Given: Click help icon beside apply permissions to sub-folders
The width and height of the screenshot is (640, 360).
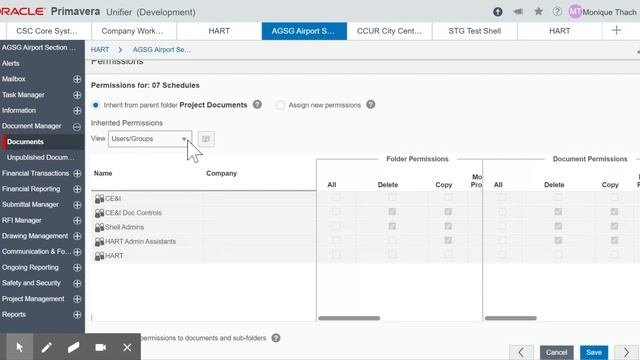Looking at the screenshot, I should 276,338.
